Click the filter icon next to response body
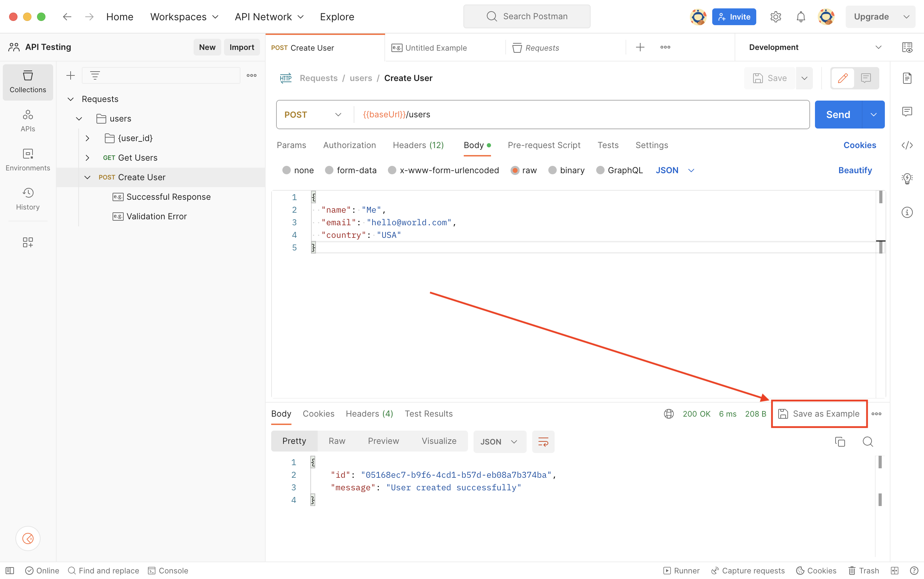The height and width of the screenshot is (579, 924). (543, 442)
